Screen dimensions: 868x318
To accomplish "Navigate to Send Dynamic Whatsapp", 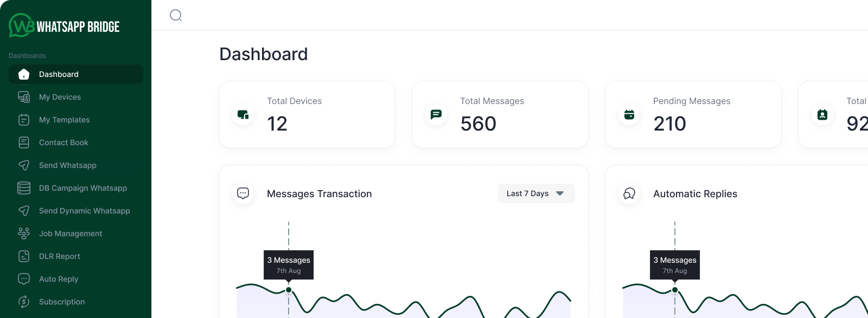I will [x=84, y=211].
